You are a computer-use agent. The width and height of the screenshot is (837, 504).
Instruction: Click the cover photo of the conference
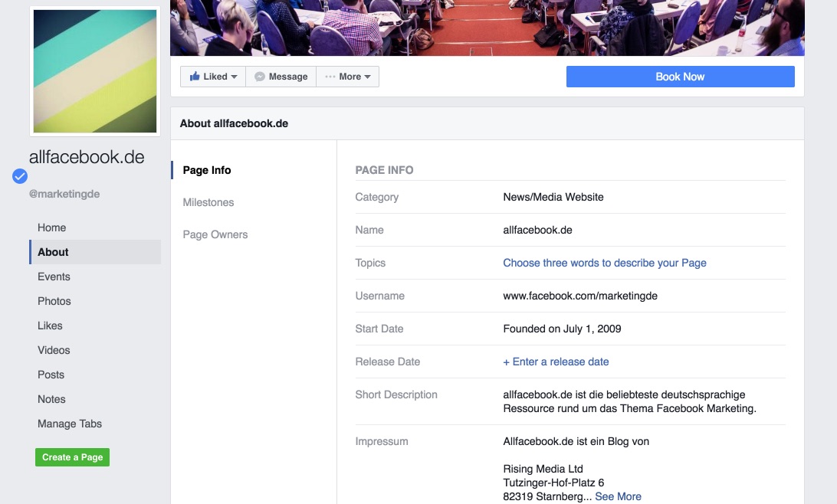pos(487,28)
